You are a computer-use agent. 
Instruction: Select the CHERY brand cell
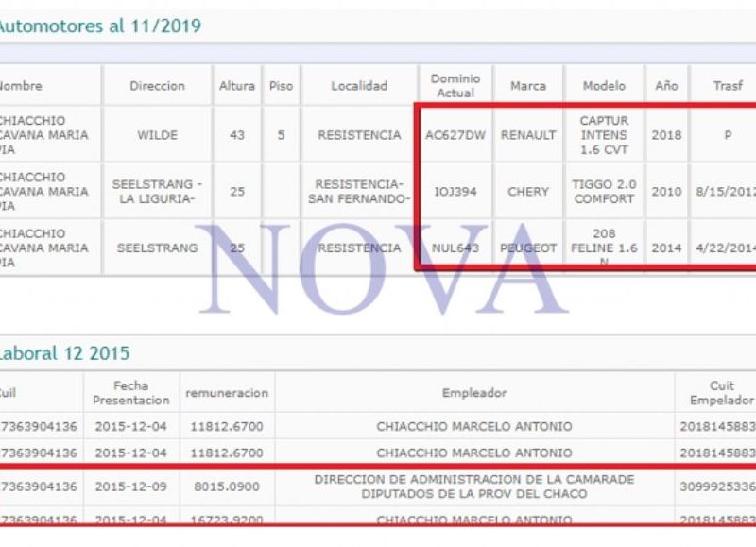click(x=527, y=192)
